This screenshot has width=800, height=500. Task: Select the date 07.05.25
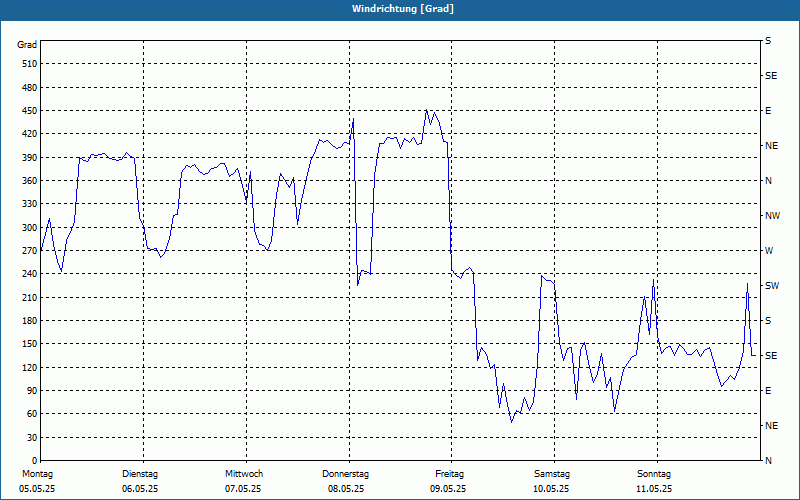point(243,489)
